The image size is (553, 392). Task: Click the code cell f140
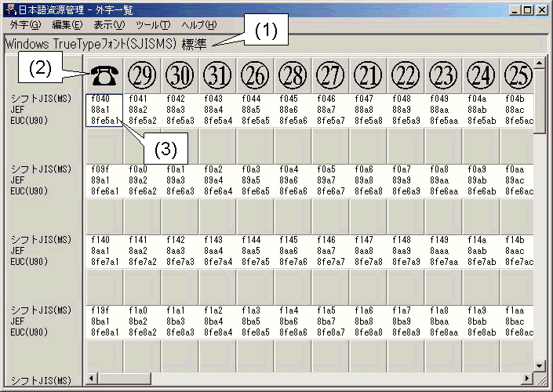point(100,240)
